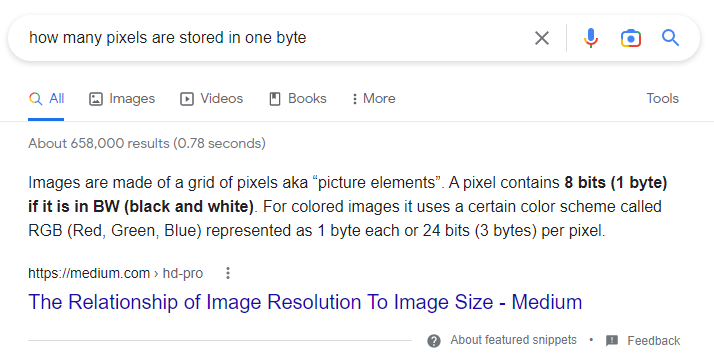This screenshot has height=362, width=714.
Task: Switch to the Books tab
Action: [x=298, y=99]
